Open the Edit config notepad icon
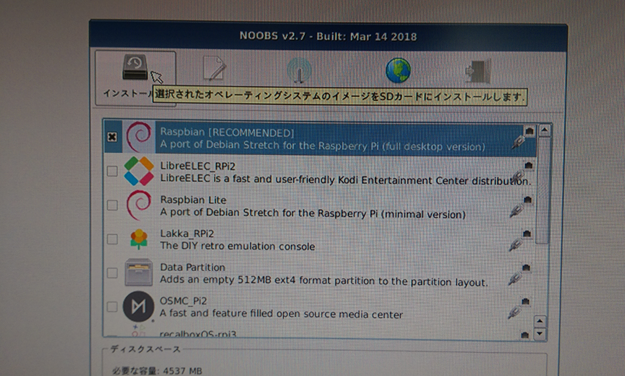 tap(215, 69)
